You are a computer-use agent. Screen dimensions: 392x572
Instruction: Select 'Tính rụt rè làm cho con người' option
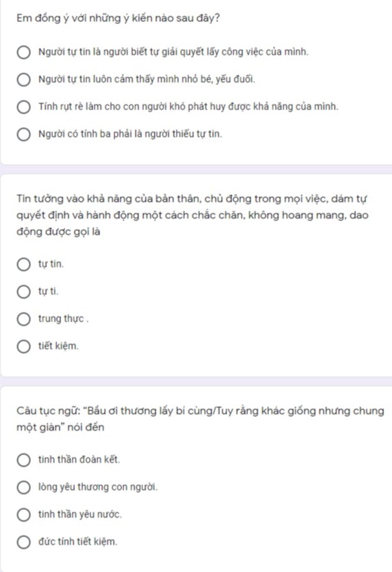23,107
